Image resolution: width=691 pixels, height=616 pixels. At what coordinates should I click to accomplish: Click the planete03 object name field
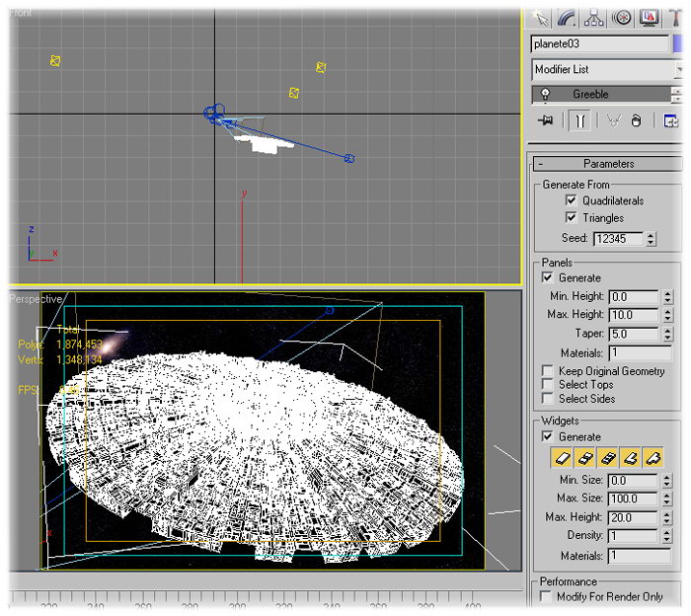pos(598,43)
